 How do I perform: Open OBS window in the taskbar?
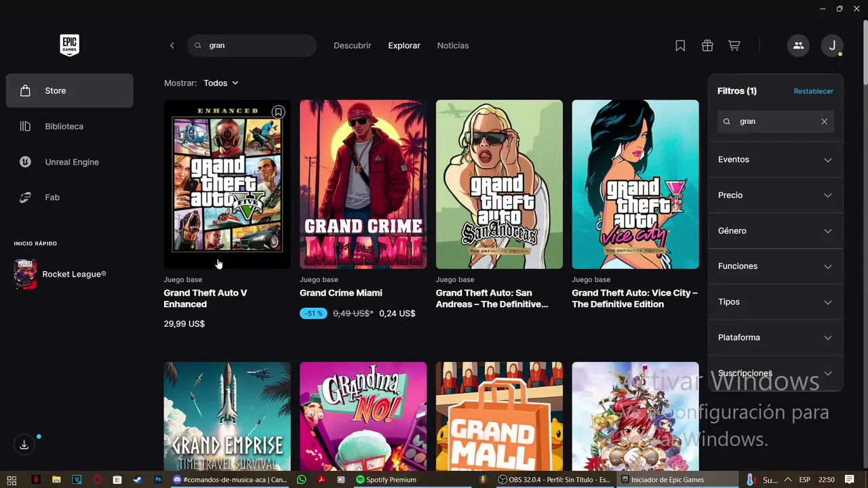pyautogui.click(x=555, y=480)
